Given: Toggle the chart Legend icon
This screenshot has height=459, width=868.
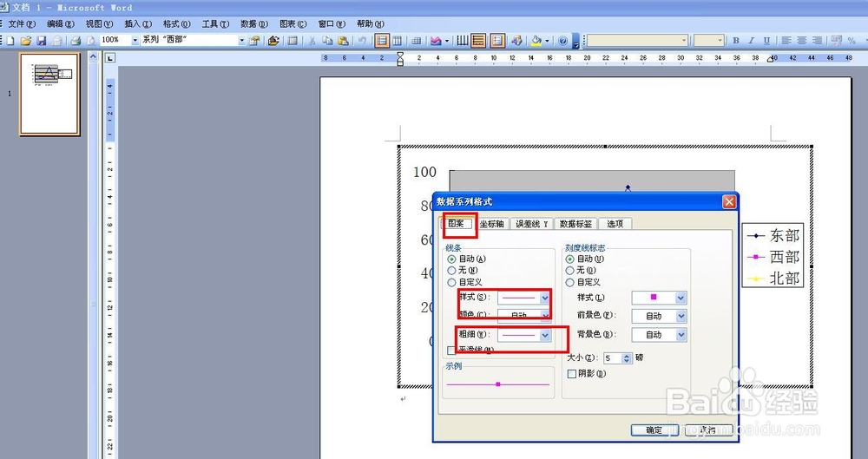Looking at the screenshot, I should click(497, 41).
